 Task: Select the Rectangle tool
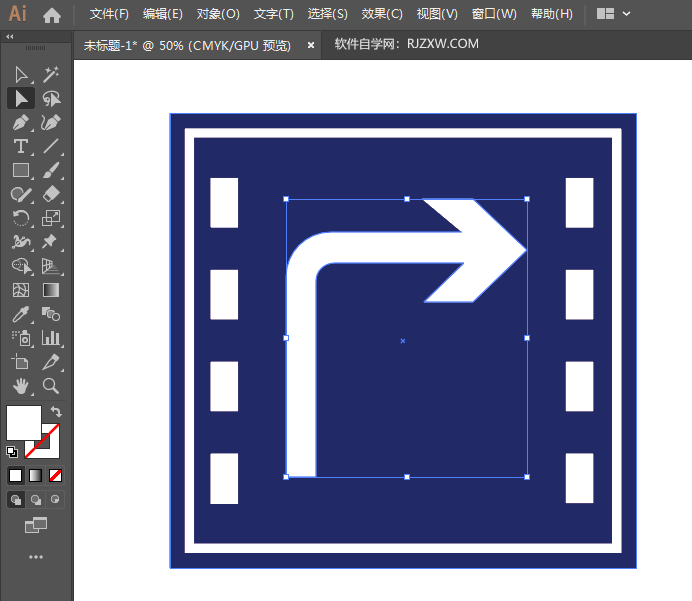(x=21, y=170)
